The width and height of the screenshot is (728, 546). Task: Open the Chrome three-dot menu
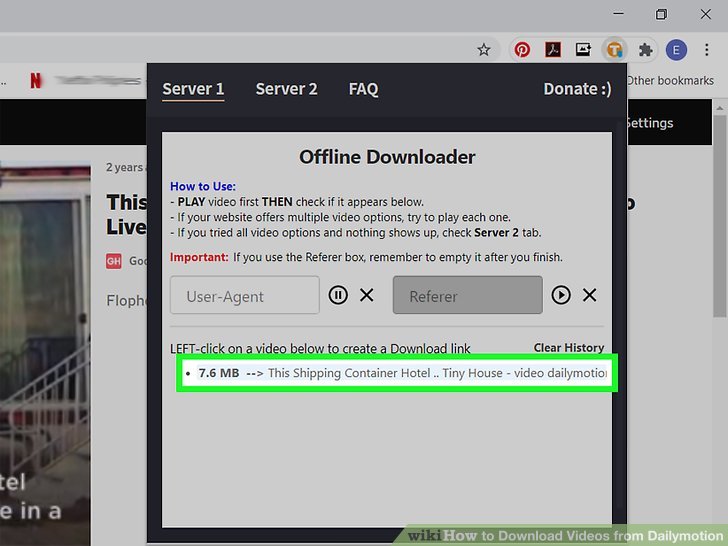pos(706,50)
